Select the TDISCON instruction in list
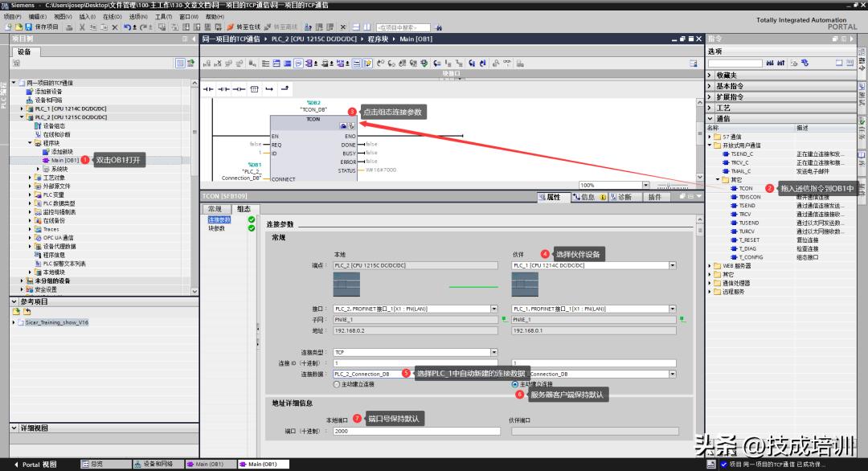 (x=749, y=197)
